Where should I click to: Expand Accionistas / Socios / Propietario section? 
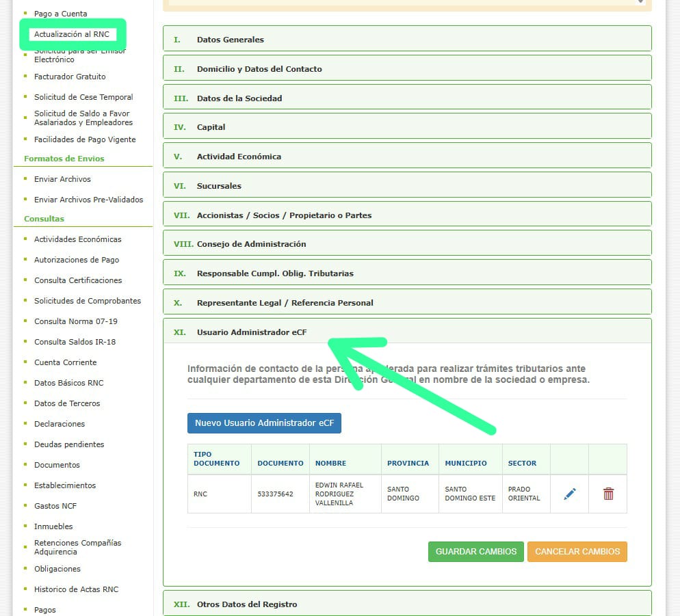407,215
